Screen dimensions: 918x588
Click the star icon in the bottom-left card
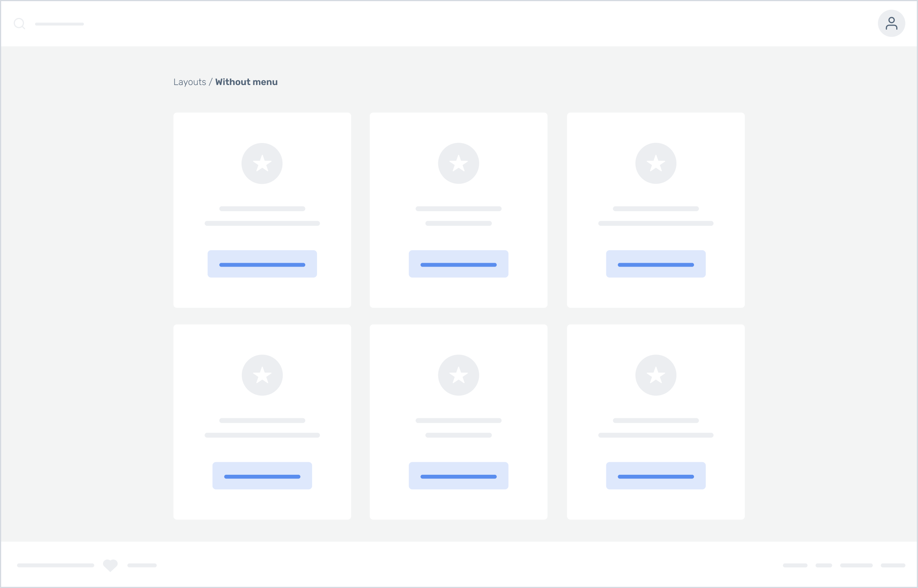tap(262, 375)
